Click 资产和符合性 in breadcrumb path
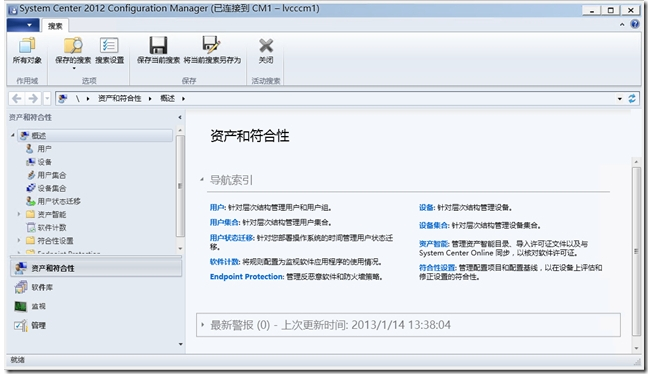Image resolution: width=651 pixels, height=376 pixels. 120,98
